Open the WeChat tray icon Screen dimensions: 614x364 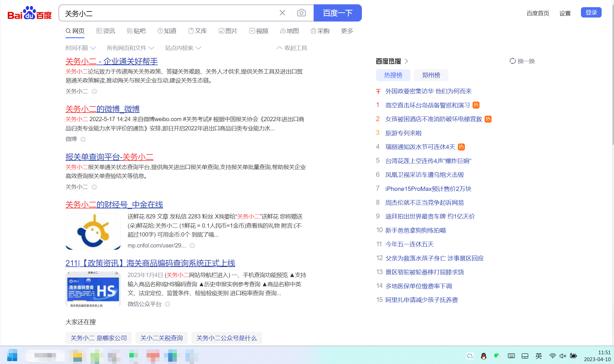click(x=497, y=356)
